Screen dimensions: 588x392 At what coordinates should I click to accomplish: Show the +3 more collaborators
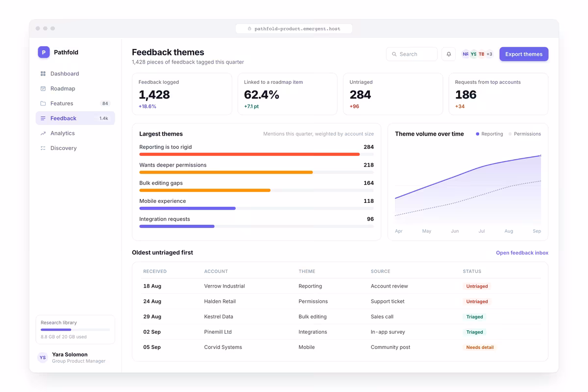pyautogui.click(x=489, y=54)
